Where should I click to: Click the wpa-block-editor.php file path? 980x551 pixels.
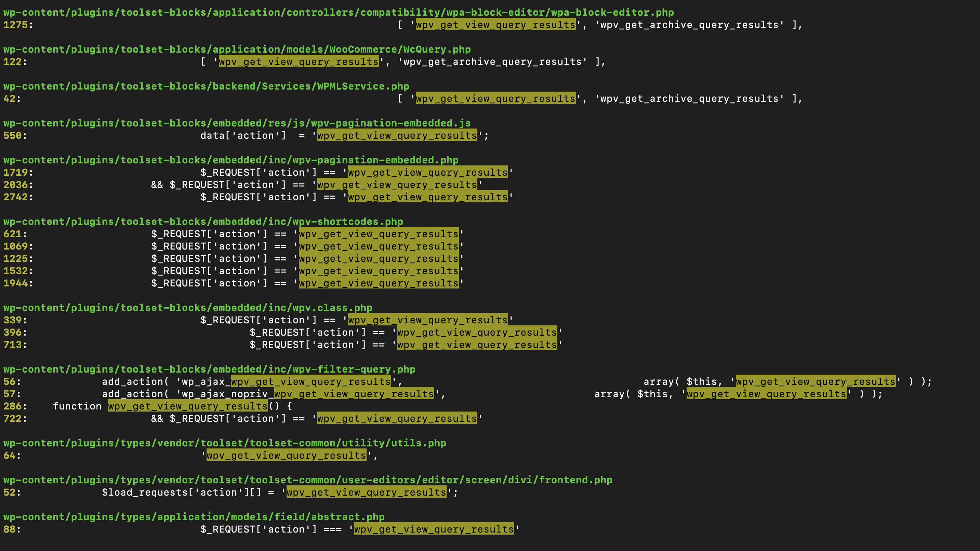(x=339, y=13)
